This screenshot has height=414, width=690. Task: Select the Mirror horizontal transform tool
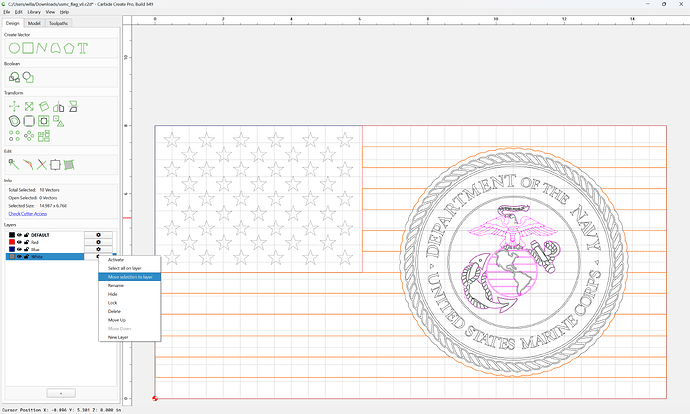click(59, 106)
